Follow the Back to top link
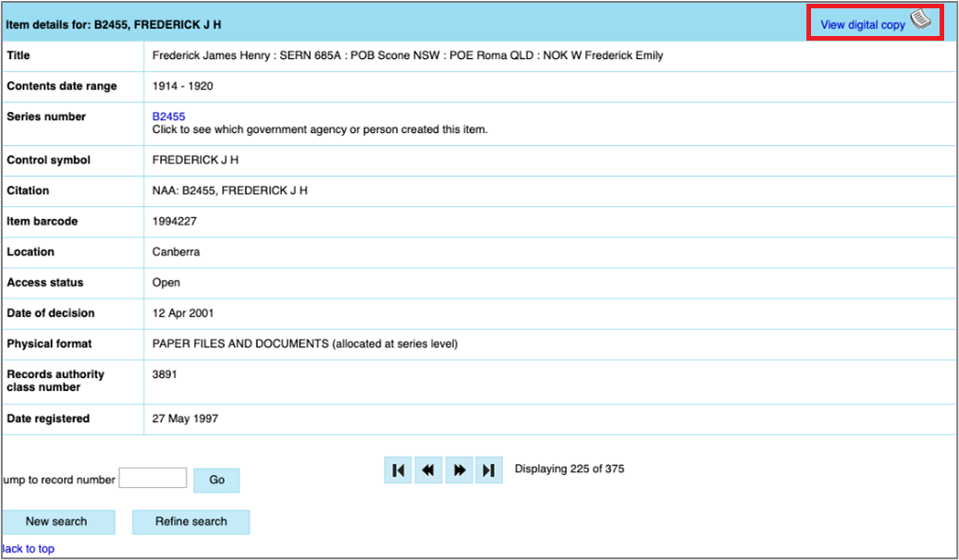The height and width of the screenshot is (560, 959). pos(28,549)
